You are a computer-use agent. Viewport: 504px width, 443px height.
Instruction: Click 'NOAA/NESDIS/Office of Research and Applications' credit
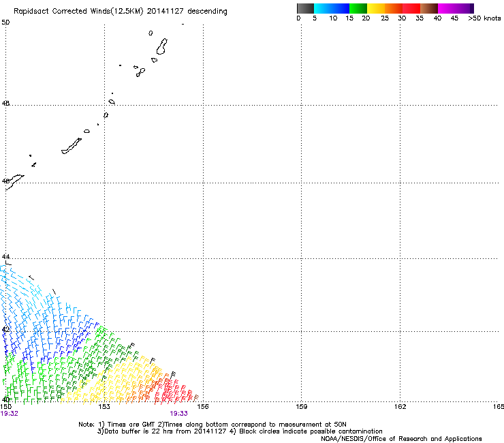401,439
